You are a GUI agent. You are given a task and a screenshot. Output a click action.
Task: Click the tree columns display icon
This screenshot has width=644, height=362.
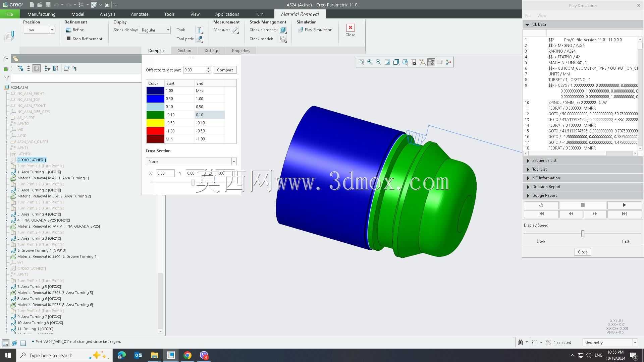[37, 69]
